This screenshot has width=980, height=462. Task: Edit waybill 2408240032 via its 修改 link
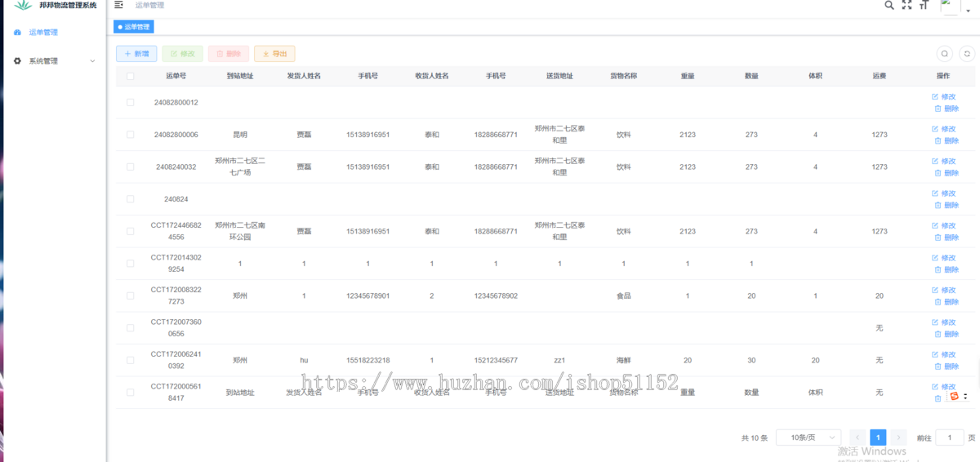click(944, 161)
